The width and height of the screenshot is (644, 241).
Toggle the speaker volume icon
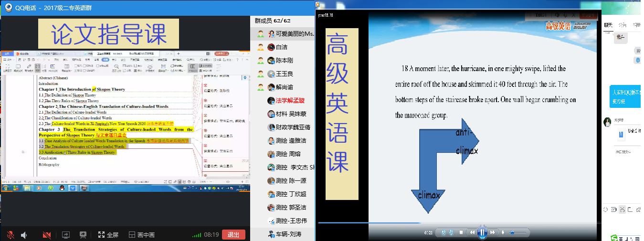coord(24,235)
